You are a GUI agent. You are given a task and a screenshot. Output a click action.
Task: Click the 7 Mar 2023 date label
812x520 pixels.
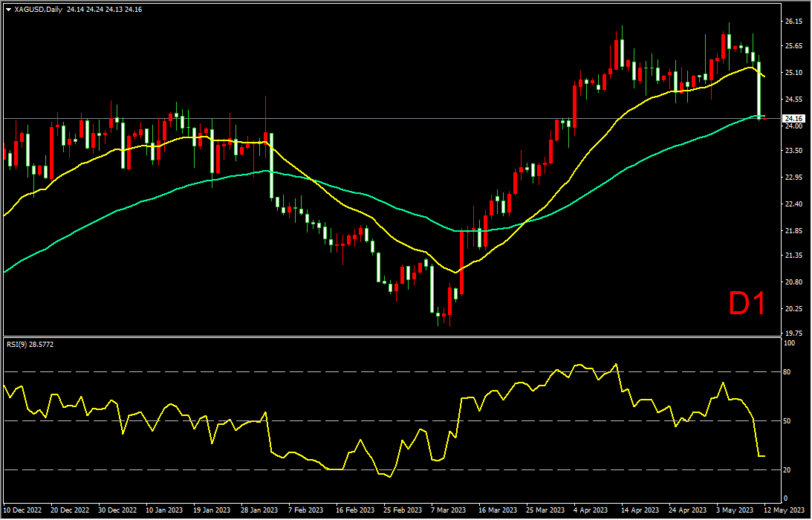[x=449, y=510]
